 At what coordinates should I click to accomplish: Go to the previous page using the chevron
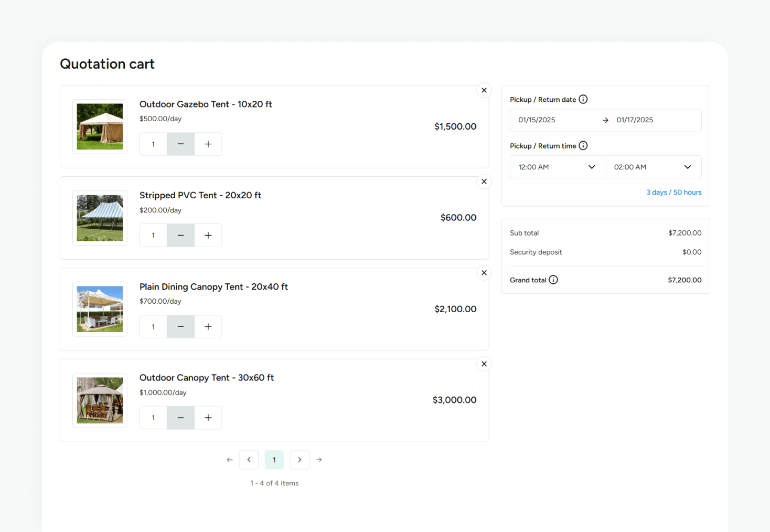click(249, 460)
